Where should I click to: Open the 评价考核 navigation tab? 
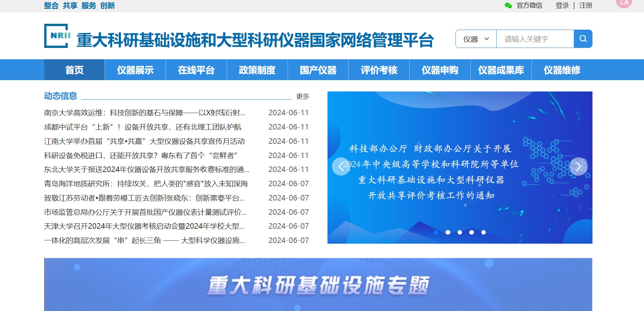coord(379,70)
